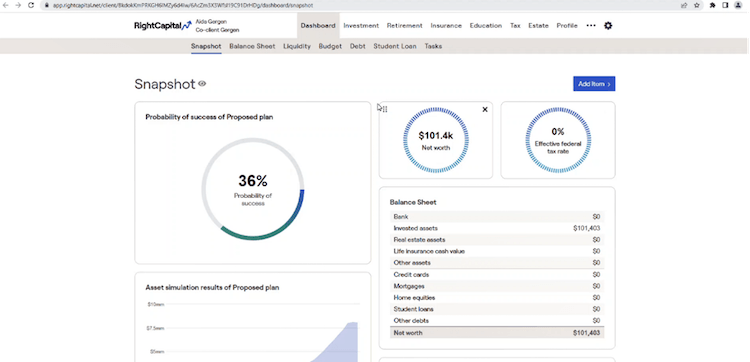Switch to the Student Loan tab
The height and width of the screenshot is (362, 750).
tap(395, 46)
